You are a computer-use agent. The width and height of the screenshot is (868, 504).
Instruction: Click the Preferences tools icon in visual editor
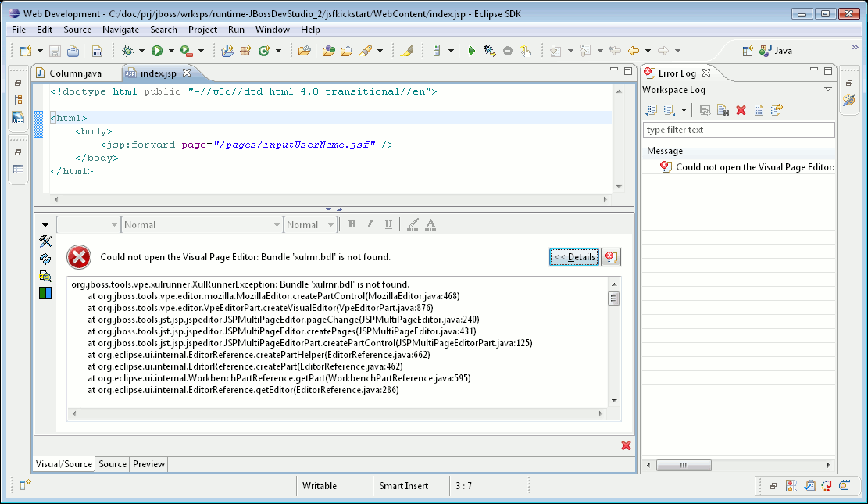point(45,241)
